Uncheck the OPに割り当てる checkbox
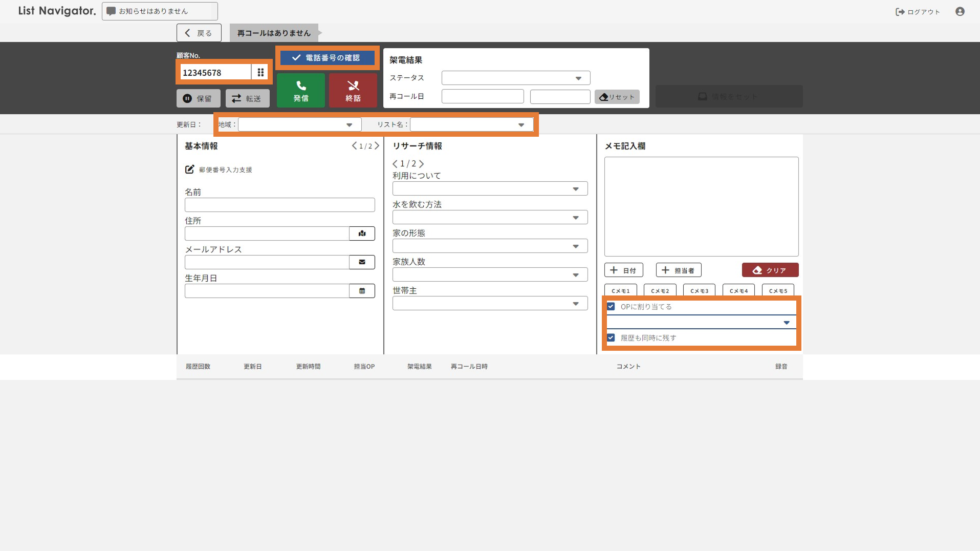980x551 pixels. [611, 307]
